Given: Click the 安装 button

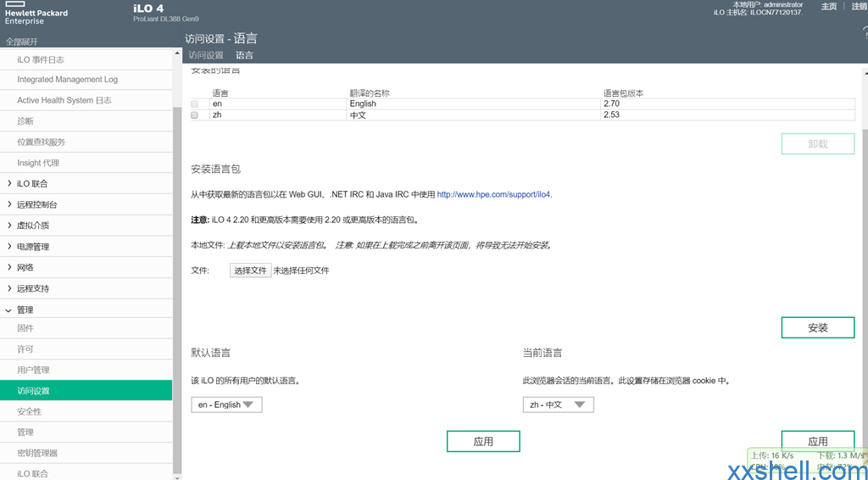Looking at the screenshot, I should [x=818, y=327].
